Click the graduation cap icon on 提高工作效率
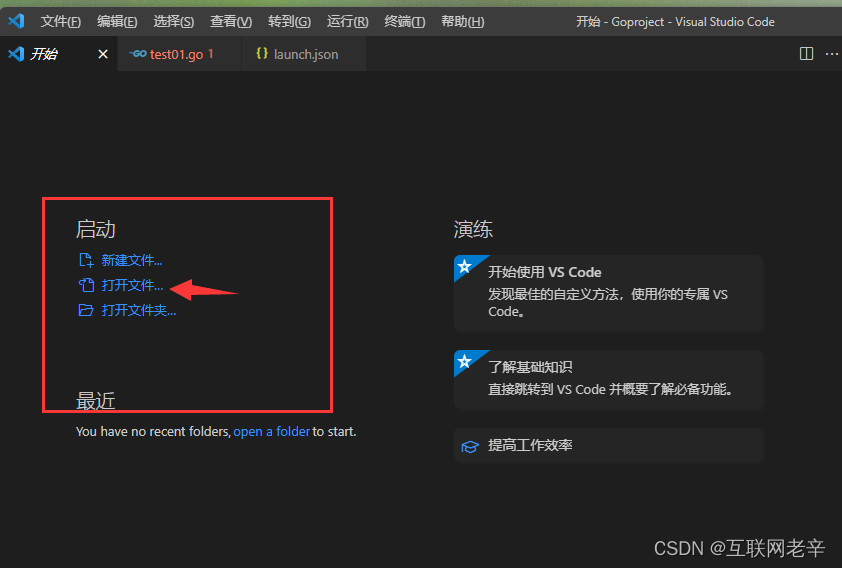The height and width of the screenshot is (568, 842). coord(470,447)
